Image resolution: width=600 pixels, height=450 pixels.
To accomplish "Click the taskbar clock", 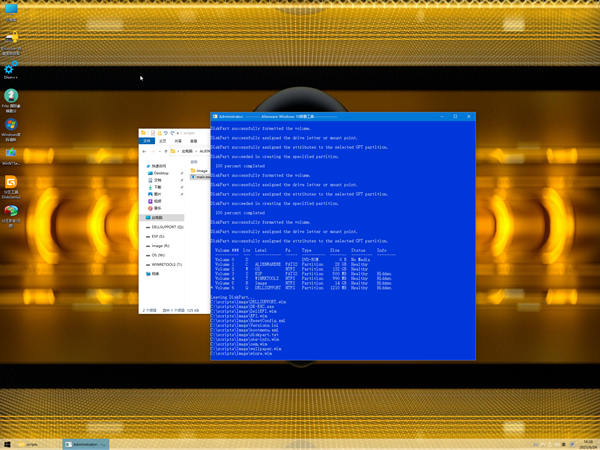I will tap(589, 444).
